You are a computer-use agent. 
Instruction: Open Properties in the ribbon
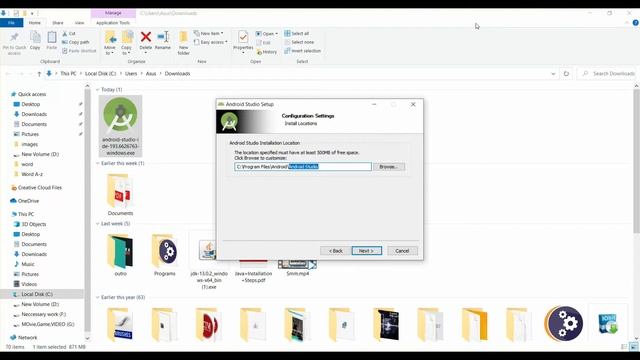243,42
